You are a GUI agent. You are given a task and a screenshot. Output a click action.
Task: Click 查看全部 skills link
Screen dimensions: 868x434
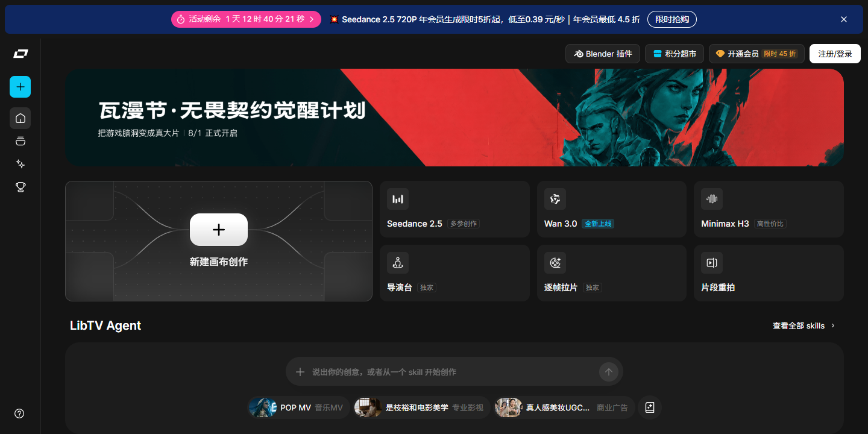tap(804, 325)
